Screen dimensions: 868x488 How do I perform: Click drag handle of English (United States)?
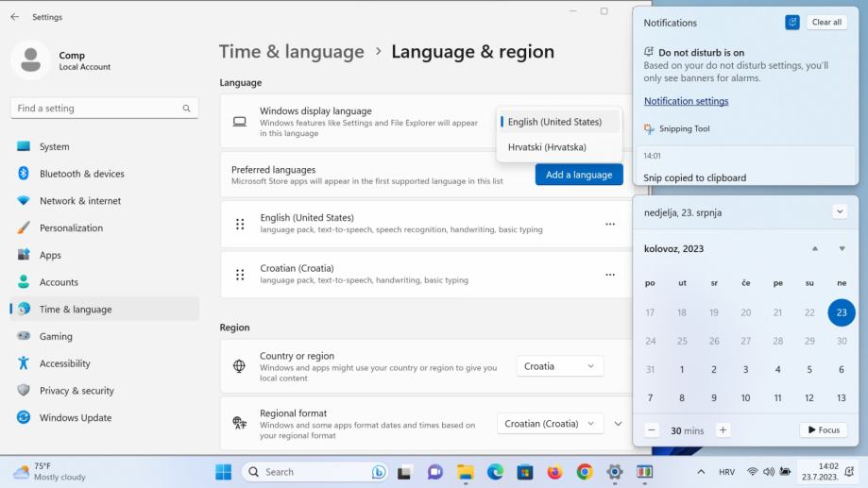(240, 224)
